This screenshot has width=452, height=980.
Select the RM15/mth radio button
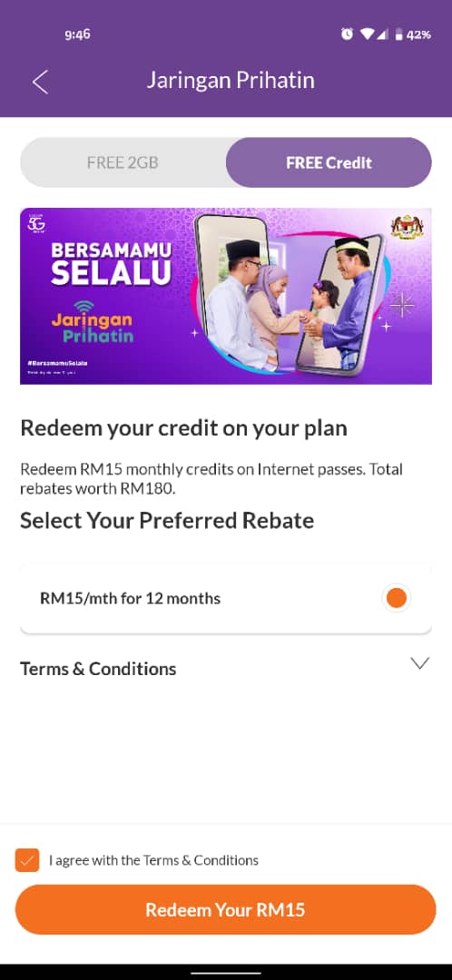(x=397, y=598)
